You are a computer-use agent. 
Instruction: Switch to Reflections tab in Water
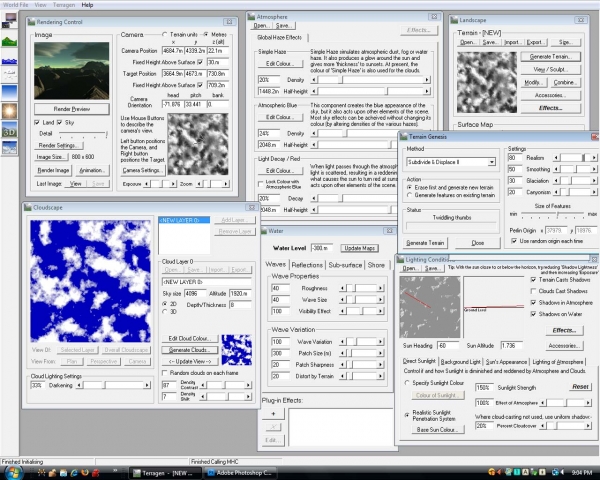[307, 265]
